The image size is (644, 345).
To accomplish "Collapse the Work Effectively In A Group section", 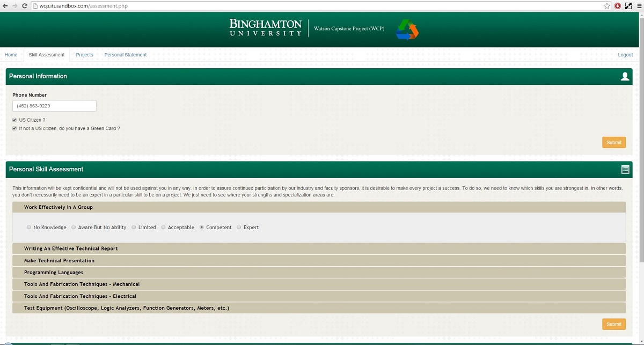I will 58,207.
